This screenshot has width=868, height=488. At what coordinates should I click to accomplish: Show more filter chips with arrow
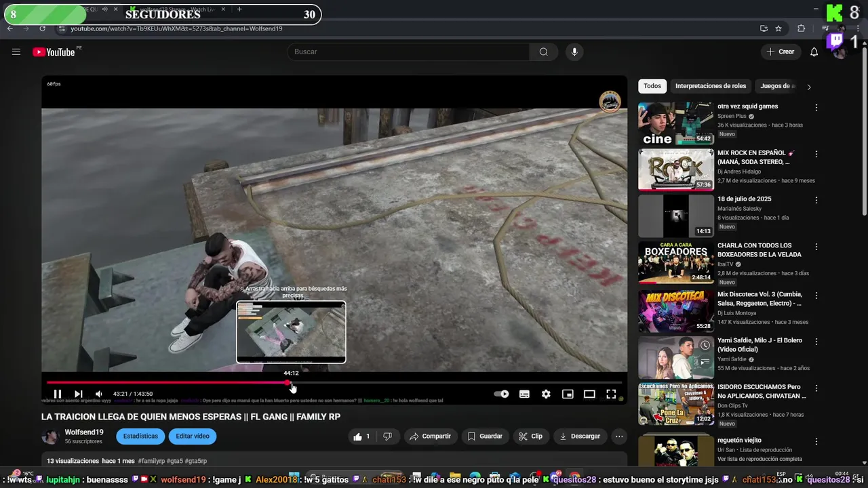[808, 87]
